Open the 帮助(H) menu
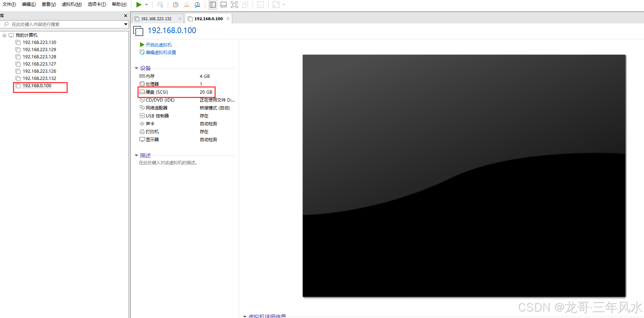 [x=119, y=4]
